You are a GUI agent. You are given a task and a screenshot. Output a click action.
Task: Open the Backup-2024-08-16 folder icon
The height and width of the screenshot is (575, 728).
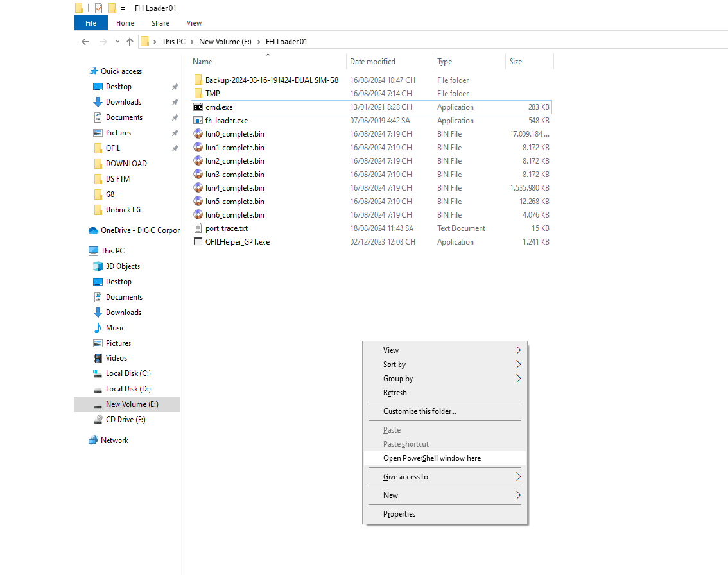click(x=198, y=80)
